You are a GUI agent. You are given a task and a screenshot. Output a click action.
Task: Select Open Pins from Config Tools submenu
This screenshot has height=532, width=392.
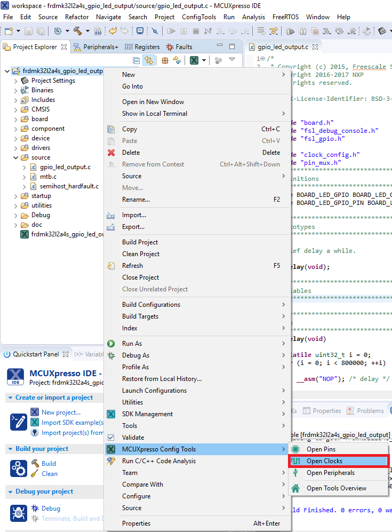point(321,449)
